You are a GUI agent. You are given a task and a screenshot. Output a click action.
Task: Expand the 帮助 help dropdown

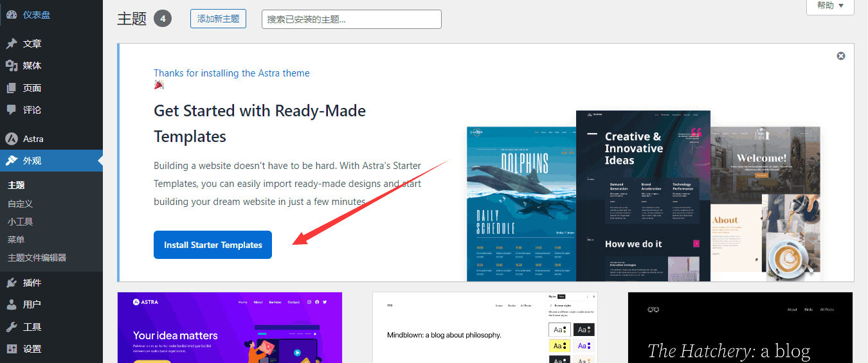[830, 6]
